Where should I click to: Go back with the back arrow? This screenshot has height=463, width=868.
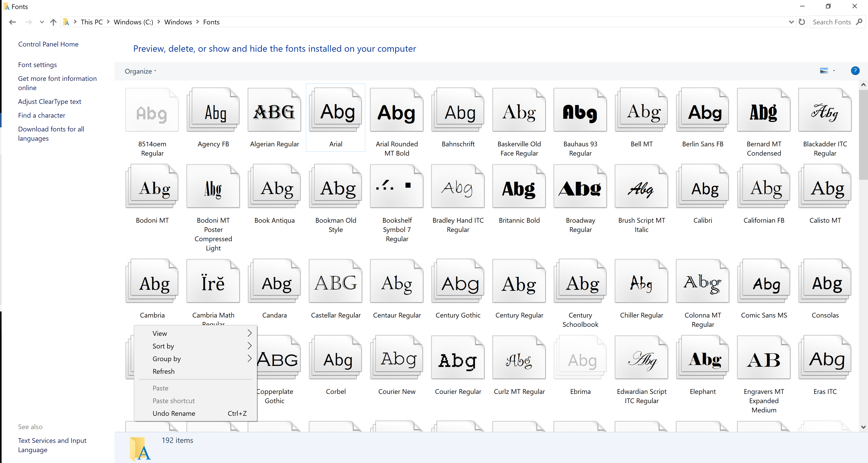(x=12, y=22)
